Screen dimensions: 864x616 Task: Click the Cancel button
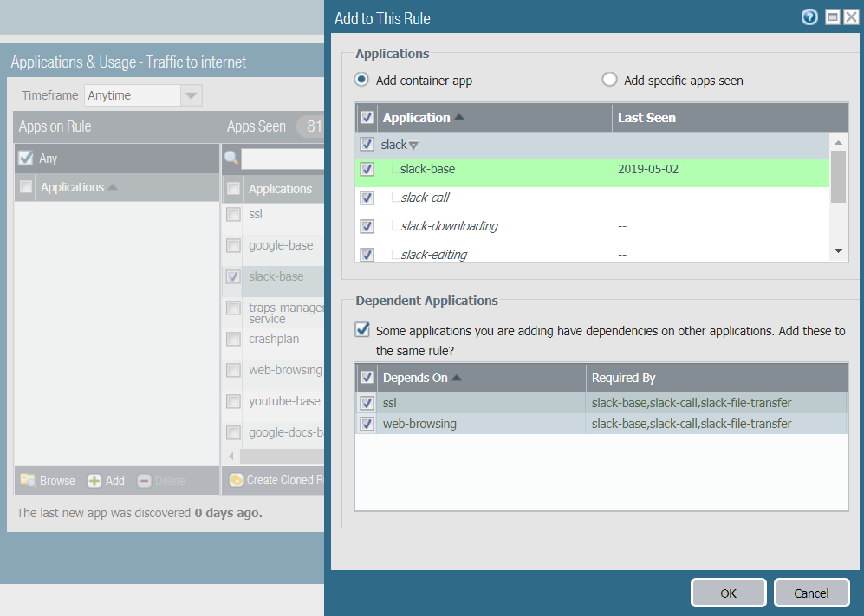(x=811, y=593)
